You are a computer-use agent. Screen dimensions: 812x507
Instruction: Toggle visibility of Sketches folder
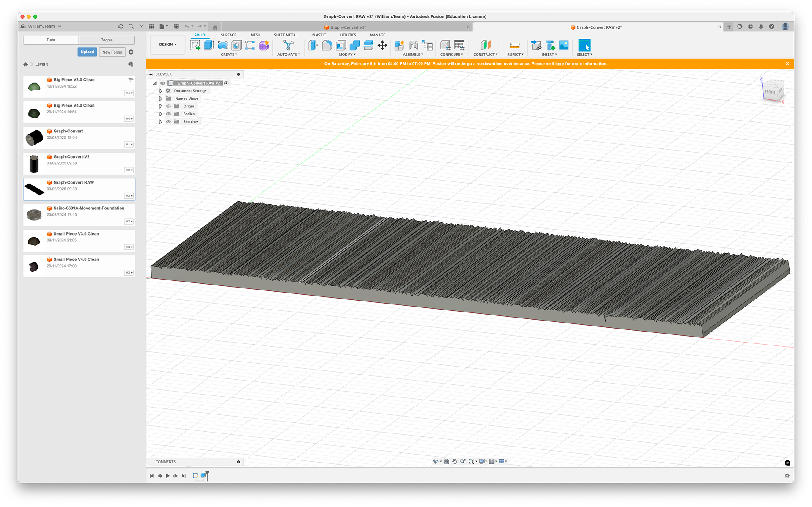click(x=168, y=121)
